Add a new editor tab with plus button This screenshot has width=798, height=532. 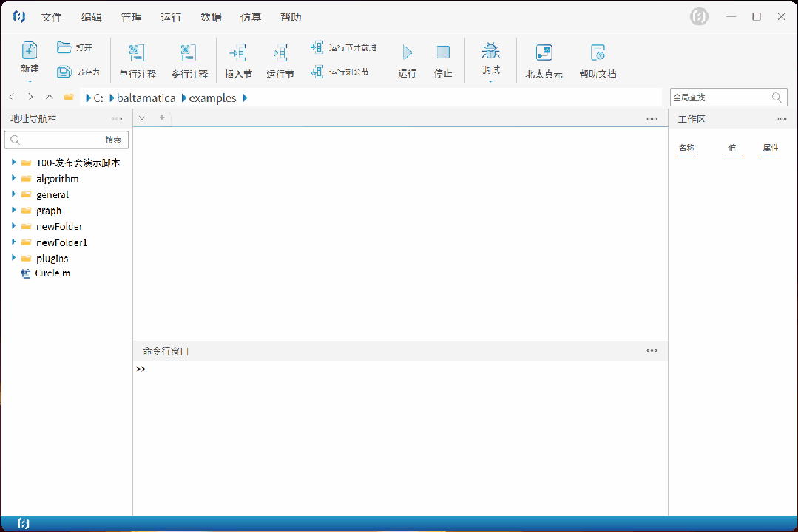(162, 118)
